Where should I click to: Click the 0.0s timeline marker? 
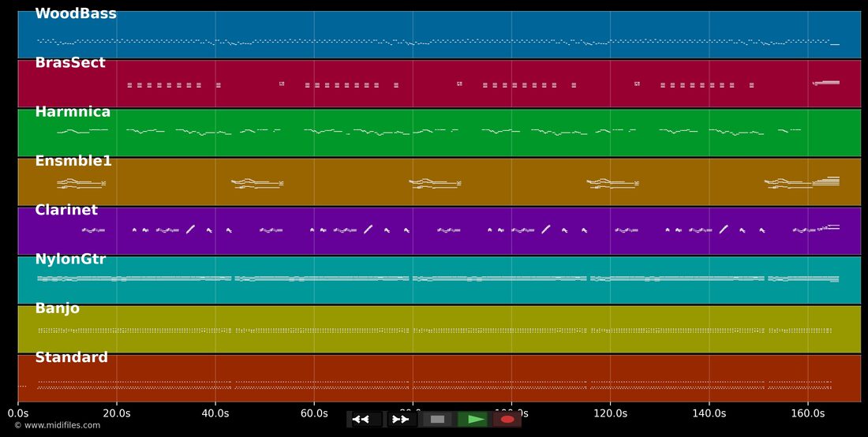pos(18,413)
